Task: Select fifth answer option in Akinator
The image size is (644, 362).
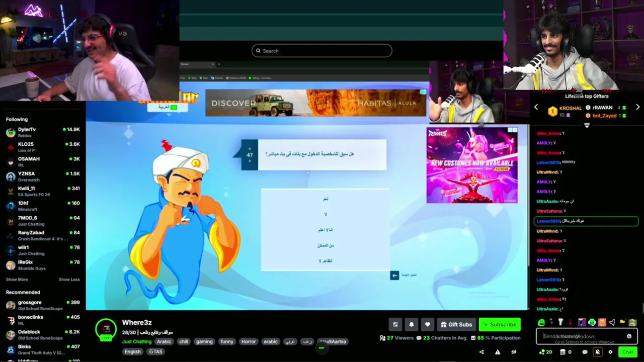Action: point(326,261)
